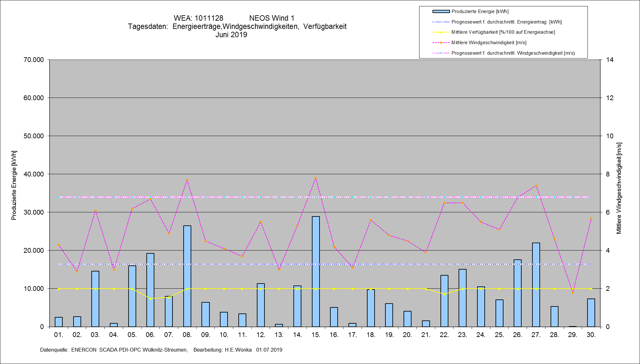Click the yellow Mittlere Verfügbarkeit legend line marker
This screenshot has width=640, height=364.
[441, 32]
